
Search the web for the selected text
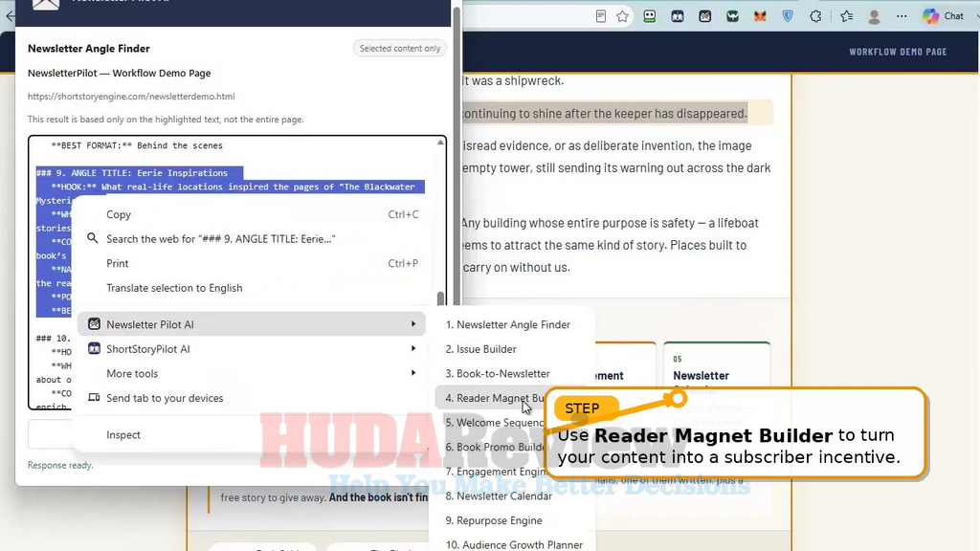coord(252,238)
